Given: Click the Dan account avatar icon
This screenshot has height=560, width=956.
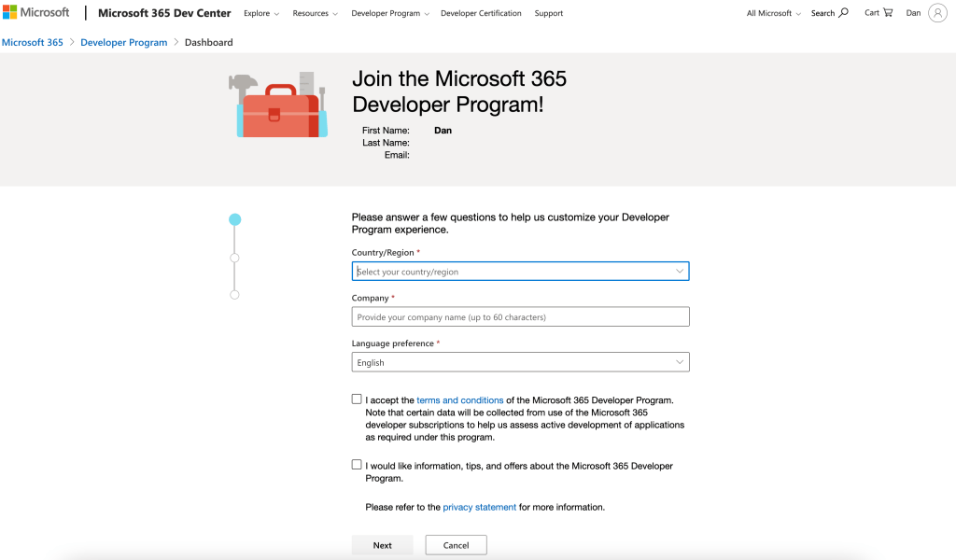Looking at the screenshot, I should (937, 13).
